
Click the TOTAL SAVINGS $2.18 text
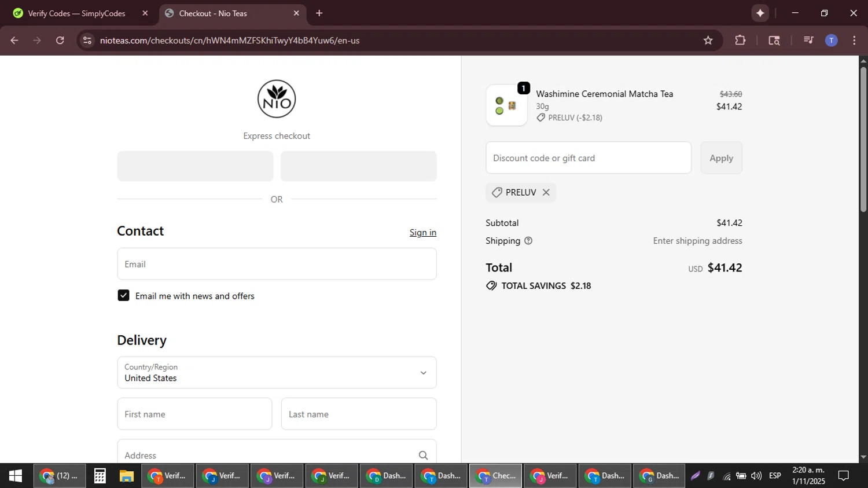click(x=546, y=286)
